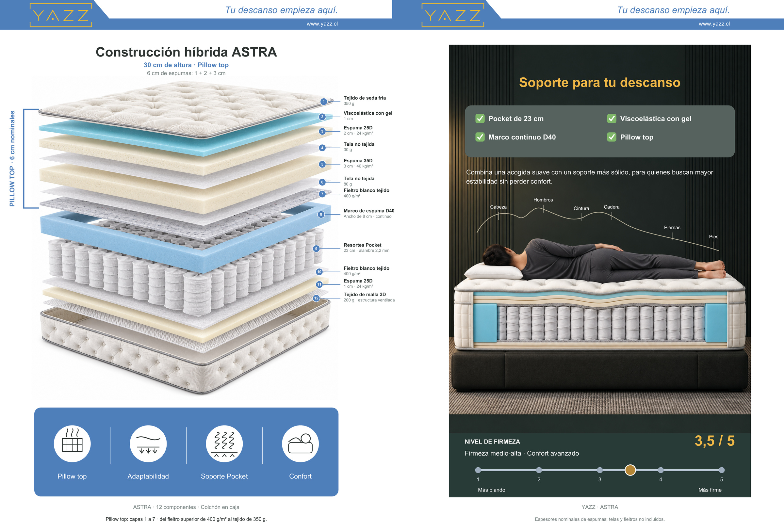The image size is (784, 532).
Task: Click the vertical 'PILLOW TOP · 6 cm nominales' label
Action: tap(12, 158)
